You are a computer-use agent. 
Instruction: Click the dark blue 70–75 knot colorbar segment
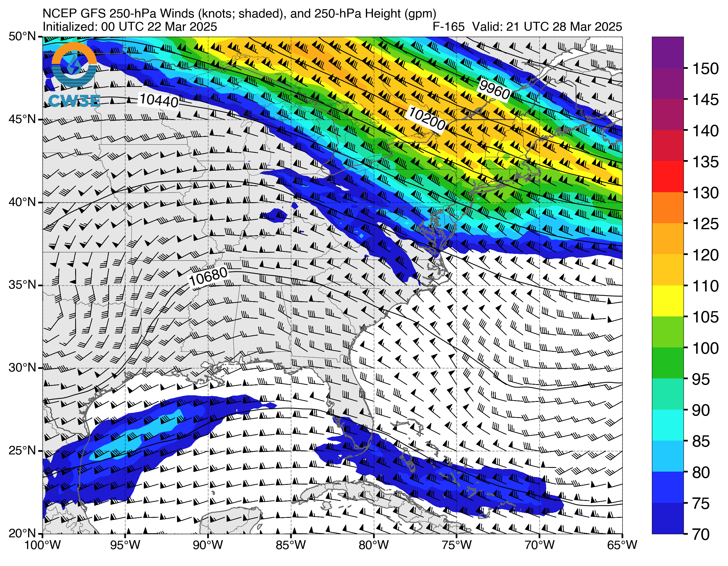(x=668, y=518)
